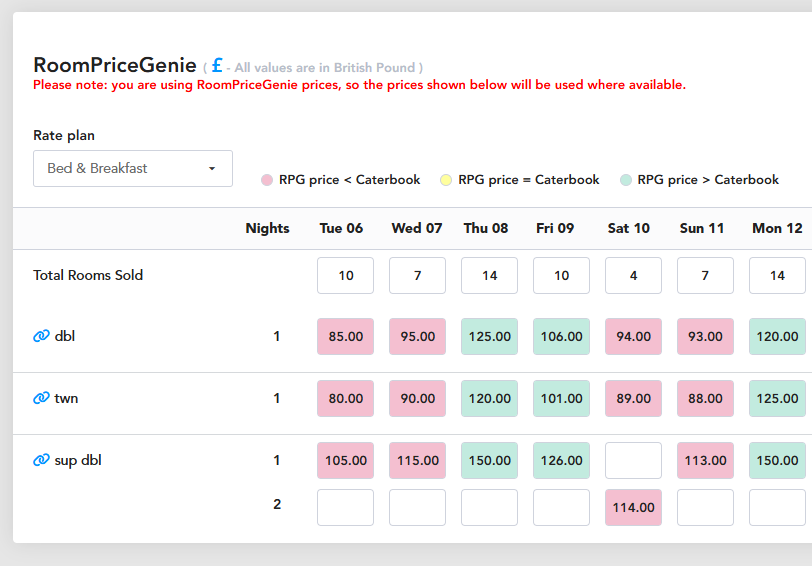
Task: Click the Mon 12 column header
Action: pyautogui.click(x=777, y=228)
